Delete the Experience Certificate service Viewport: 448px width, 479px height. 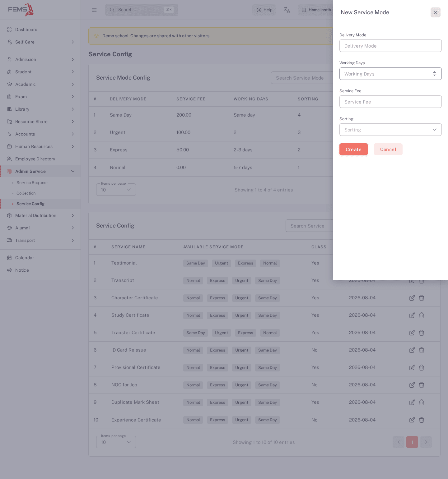coord(422,420)
